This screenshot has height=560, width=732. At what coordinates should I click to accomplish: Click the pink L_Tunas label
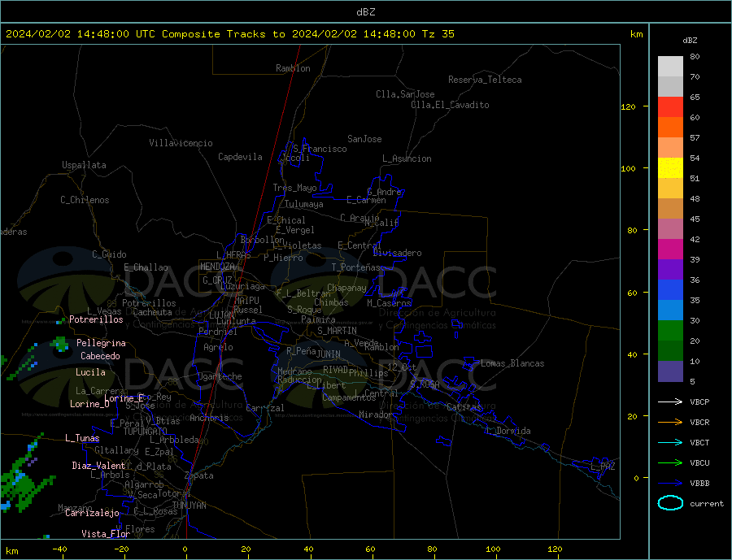click(82, 438)
